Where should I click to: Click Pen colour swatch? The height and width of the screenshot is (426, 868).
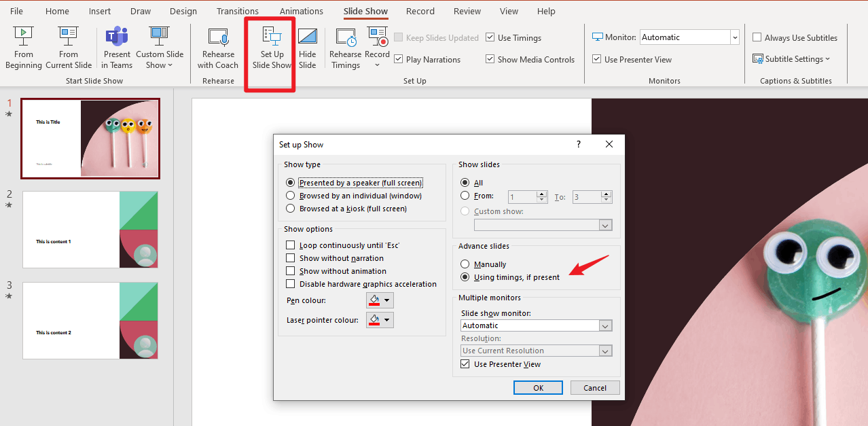[x=374, y=300]
